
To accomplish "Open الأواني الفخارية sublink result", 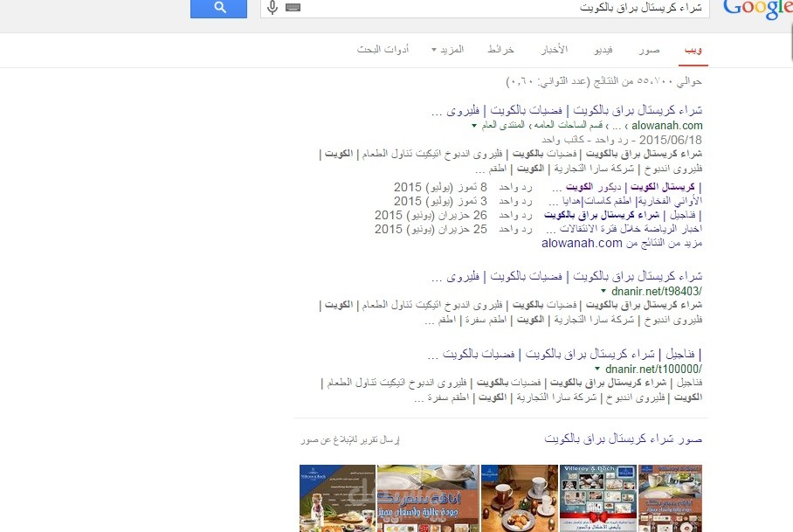I will [625, 201].
